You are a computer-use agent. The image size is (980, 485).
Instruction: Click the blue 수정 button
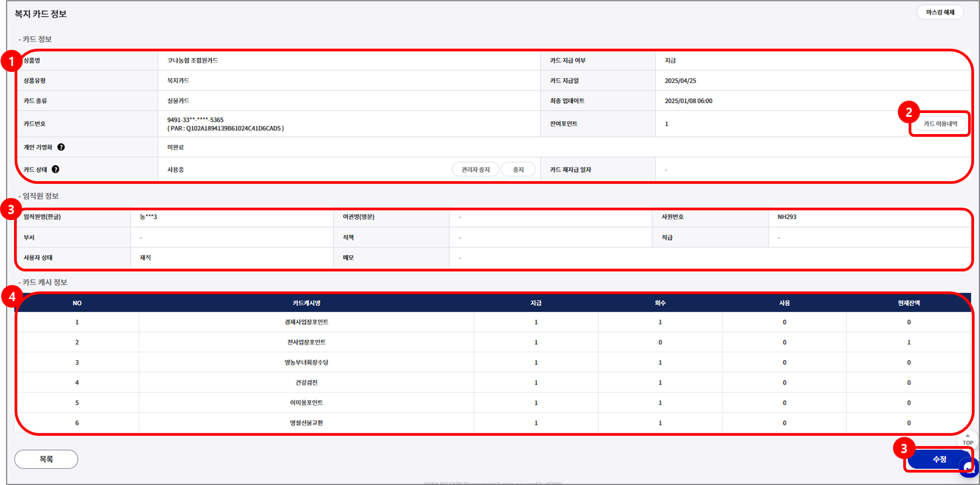coord(939,459)
